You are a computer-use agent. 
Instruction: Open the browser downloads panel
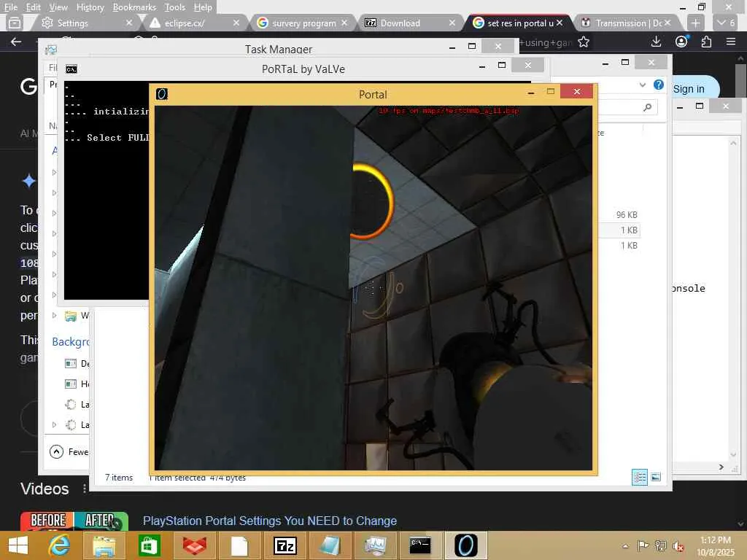point(656,42)
